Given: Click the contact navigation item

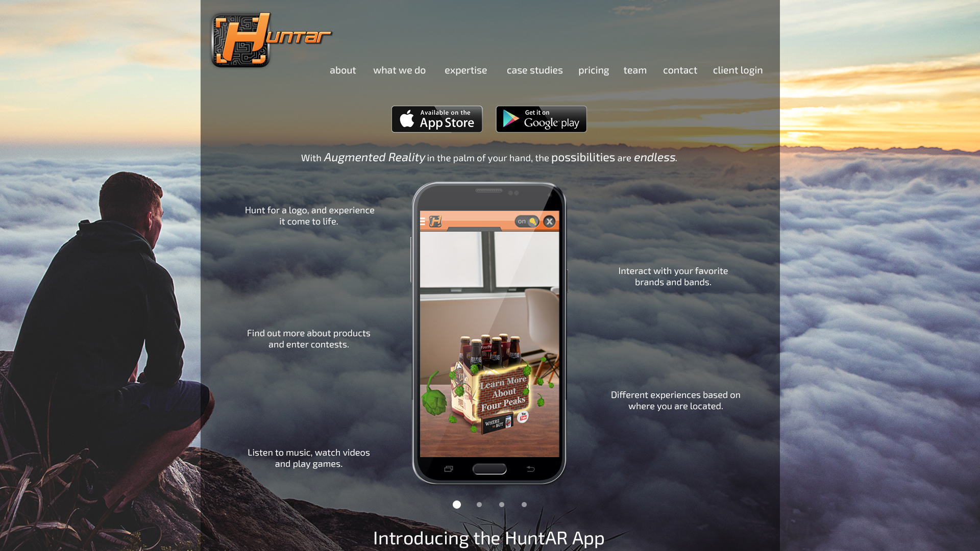Looking at the screenshot, I should click(680, 69).
